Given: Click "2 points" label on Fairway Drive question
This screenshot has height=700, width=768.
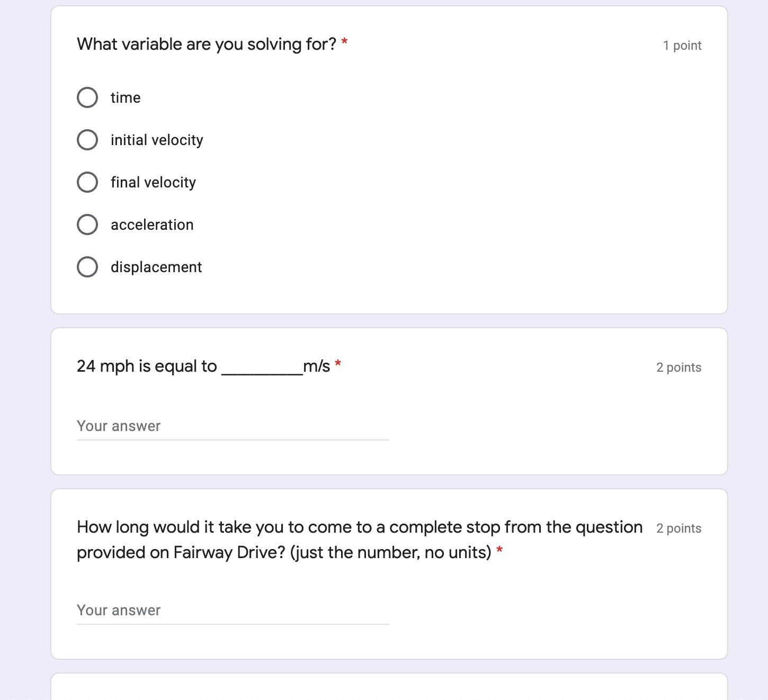Looking at the screenshot, I should (678, 528).
